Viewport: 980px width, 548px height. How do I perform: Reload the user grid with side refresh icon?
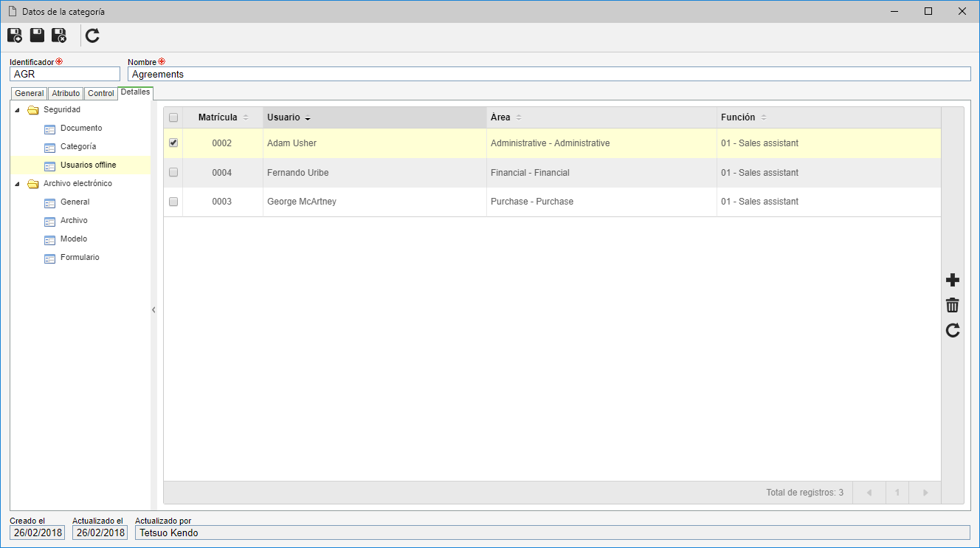(x=953, y=330)
